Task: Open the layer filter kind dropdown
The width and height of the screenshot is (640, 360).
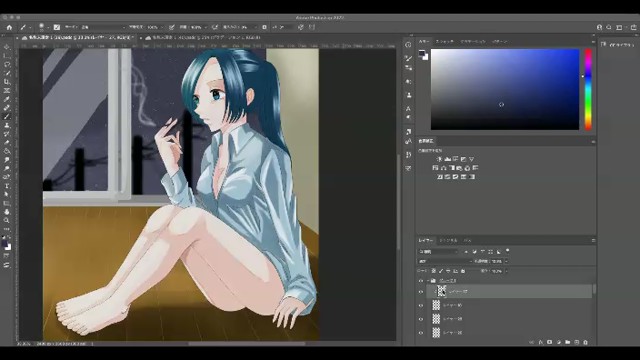Action: point(438,251)
